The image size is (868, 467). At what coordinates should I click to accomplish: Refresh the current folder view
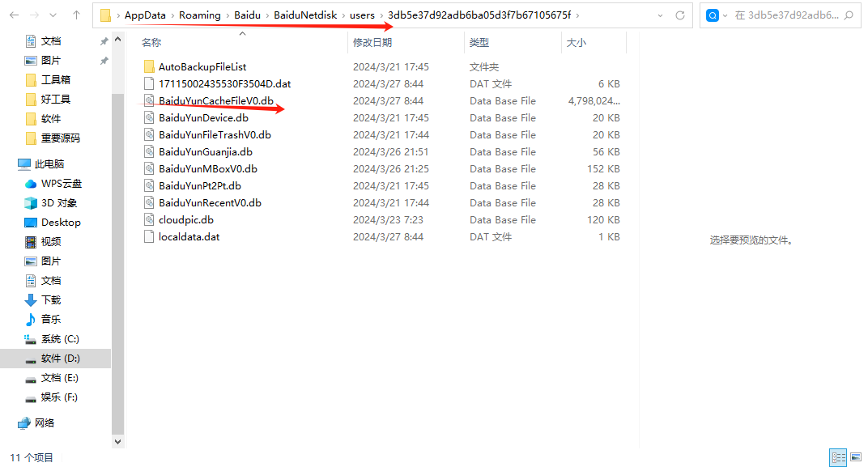click(680, 15)
